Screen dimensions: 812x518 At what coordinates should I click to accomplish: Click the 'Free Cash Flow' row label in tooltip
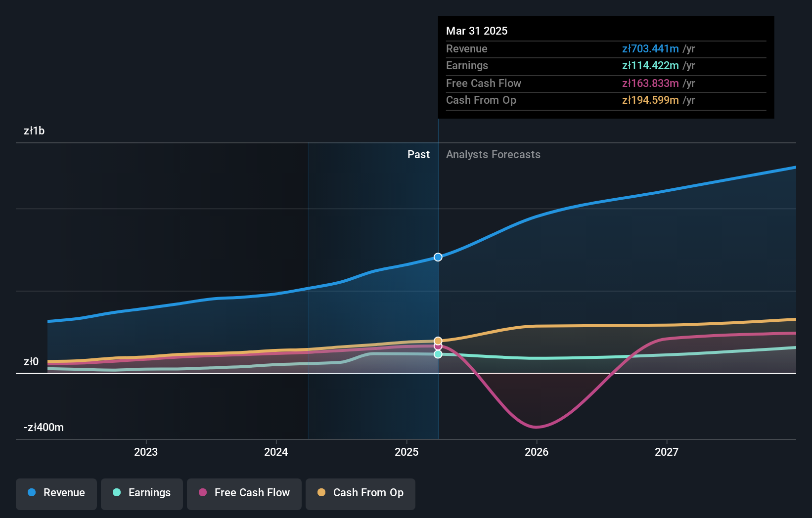(x=484, y=83)
